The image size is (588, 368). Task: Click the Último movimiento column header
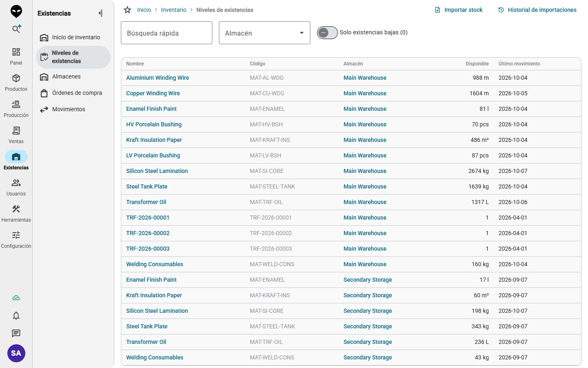(x=519, y=64)
